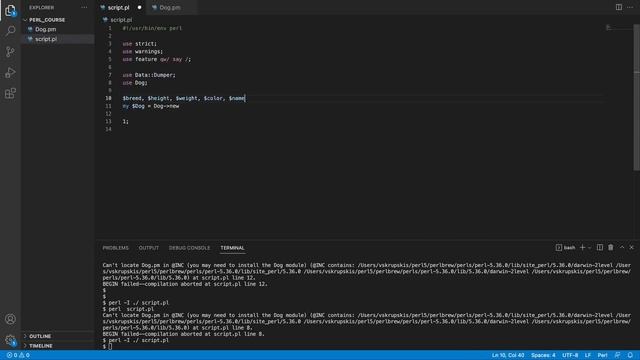
Task: Click the EXPLORER sidebar title
Action: click(41, 7)
